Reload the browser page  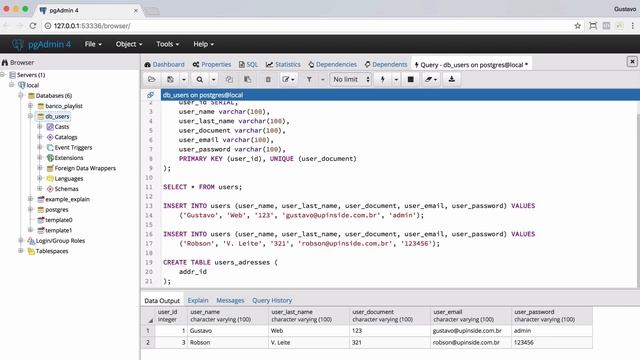tap(33, 26)
